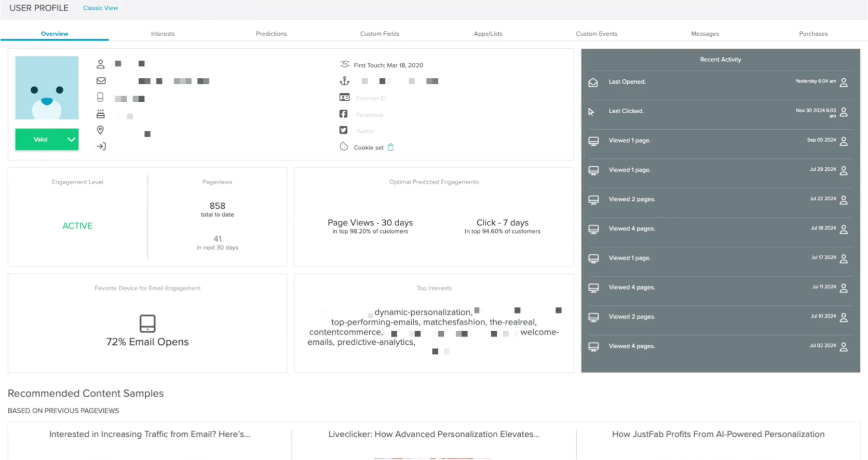Click the tablet device icon
This screenshot has height=460, width=868.
147,323
